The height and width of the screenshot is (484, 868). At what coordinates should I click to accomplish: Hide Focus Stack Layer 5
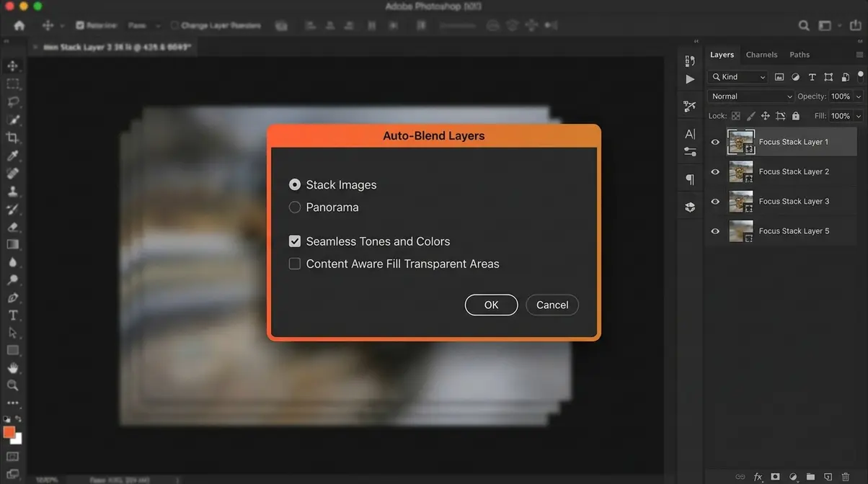715,231
